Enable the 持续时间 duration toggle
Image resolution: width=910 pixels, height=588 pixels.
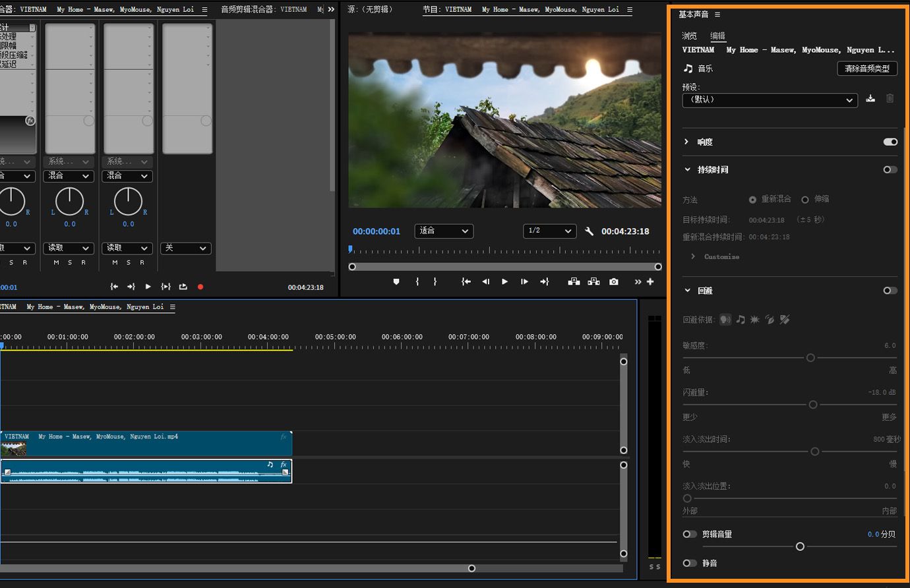890,169
